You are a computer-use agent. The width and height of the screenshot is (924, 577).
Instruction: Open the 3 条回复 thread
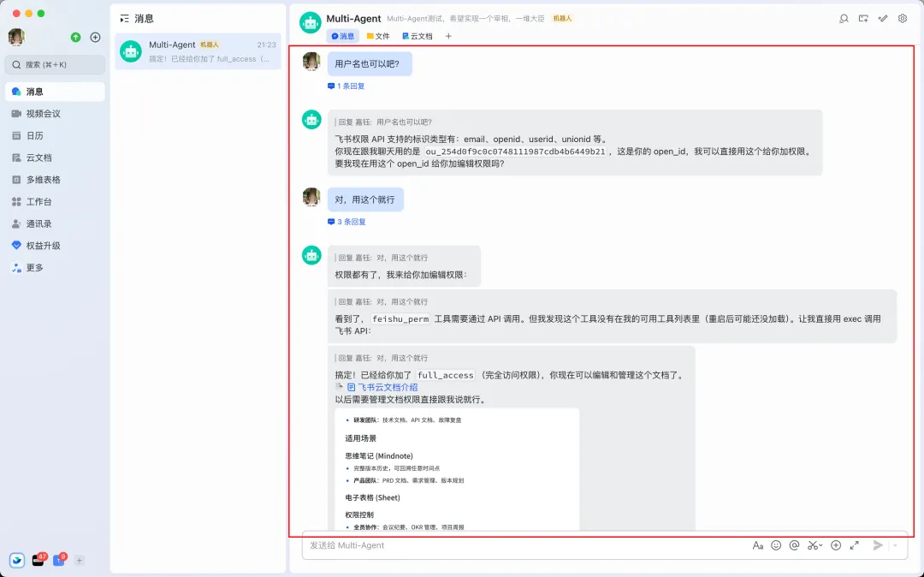coord(347,222)
